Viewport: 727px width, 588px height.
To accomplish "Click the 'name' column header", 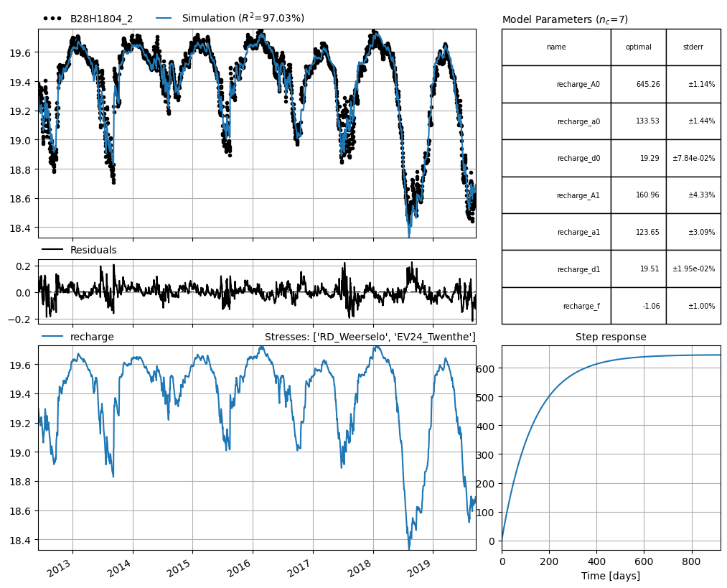I will click(x=556, y=47).
